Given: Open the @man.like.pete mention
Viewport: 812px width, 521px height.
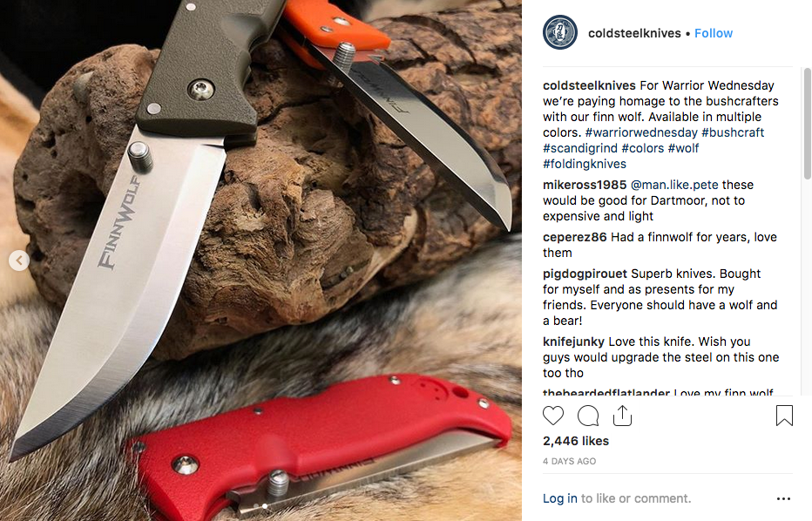Looking at the screenshot, I should 674,185.
